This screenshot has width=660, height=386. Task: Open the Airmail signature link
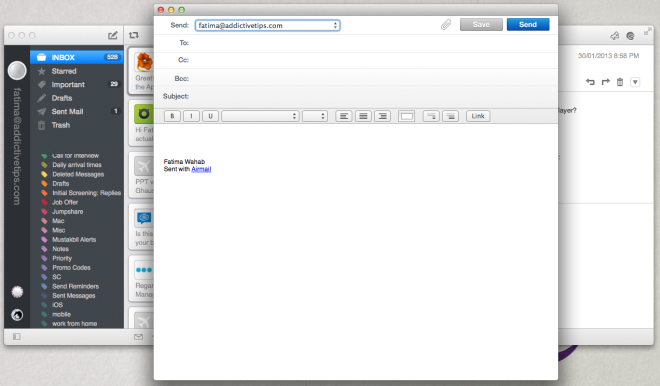pos(201,169)
